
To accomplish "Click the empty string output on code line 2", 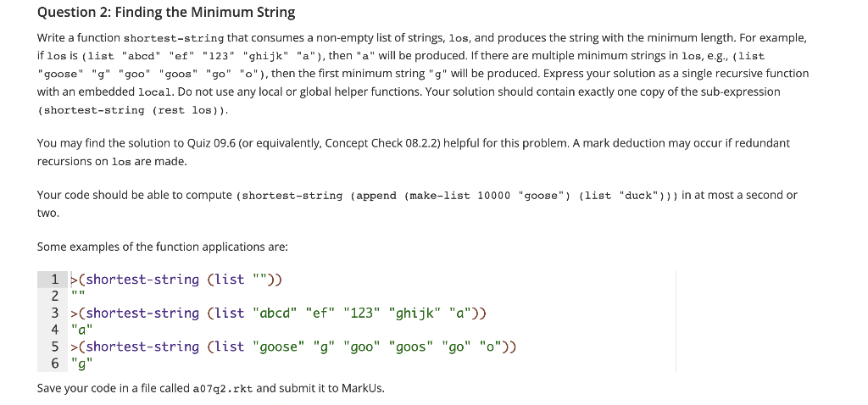I will click(78, 296).
